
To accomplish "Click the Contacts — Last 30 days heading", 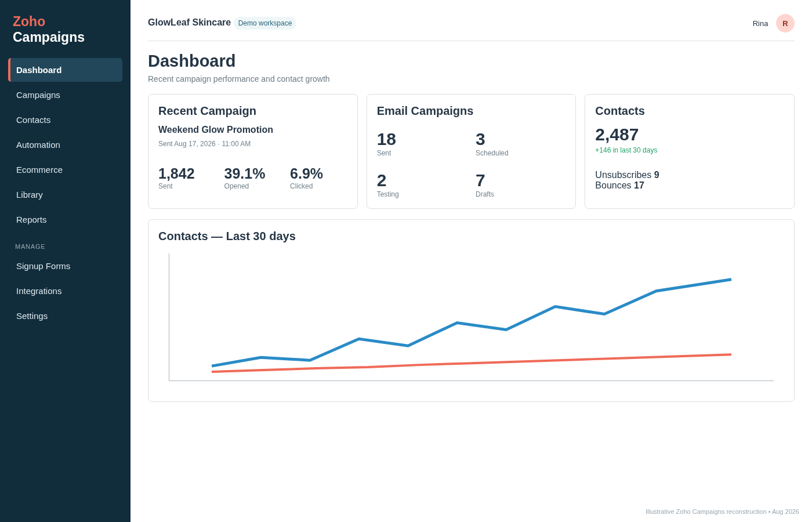I will click(227, 236).
